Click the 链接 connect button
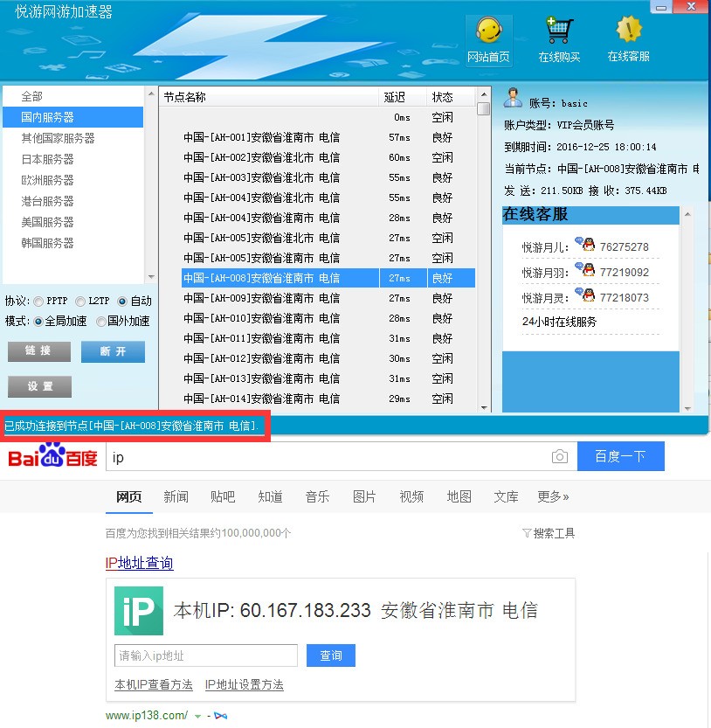This screenshot has width=711, height=728. (x=39, y=351)
